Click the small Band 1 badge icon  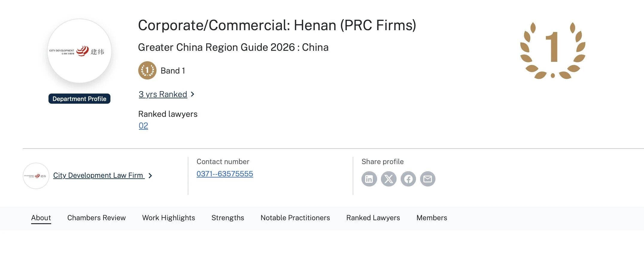tap(147, 71)
